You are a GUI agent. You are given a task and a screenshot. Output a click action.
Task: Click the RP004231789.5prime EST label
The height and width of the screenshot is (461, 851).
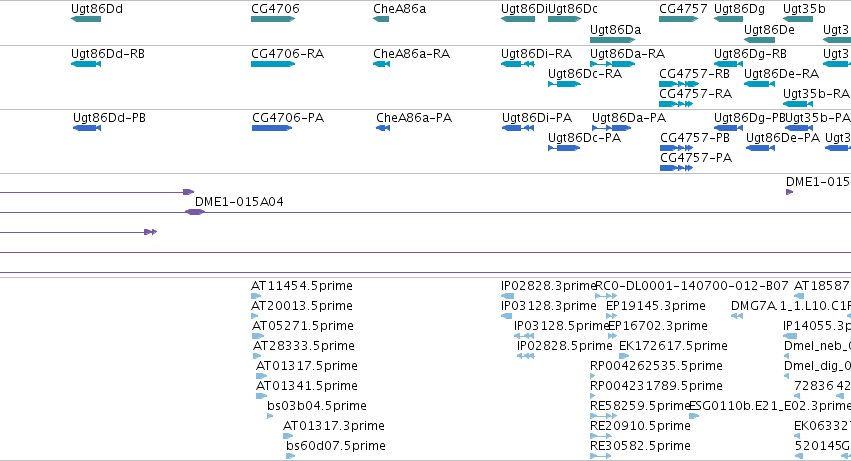656,387
